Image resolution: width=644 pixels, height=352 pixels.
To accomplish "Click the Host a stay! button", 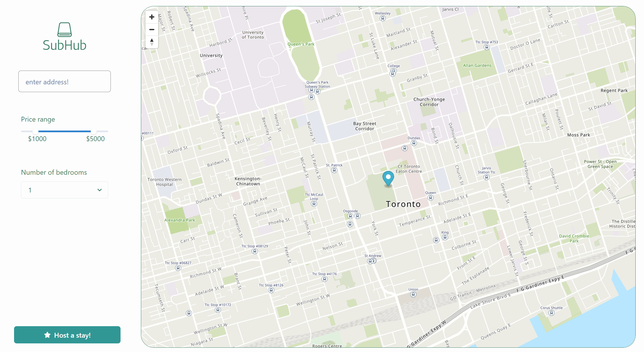I will click(x=67, y=335).
